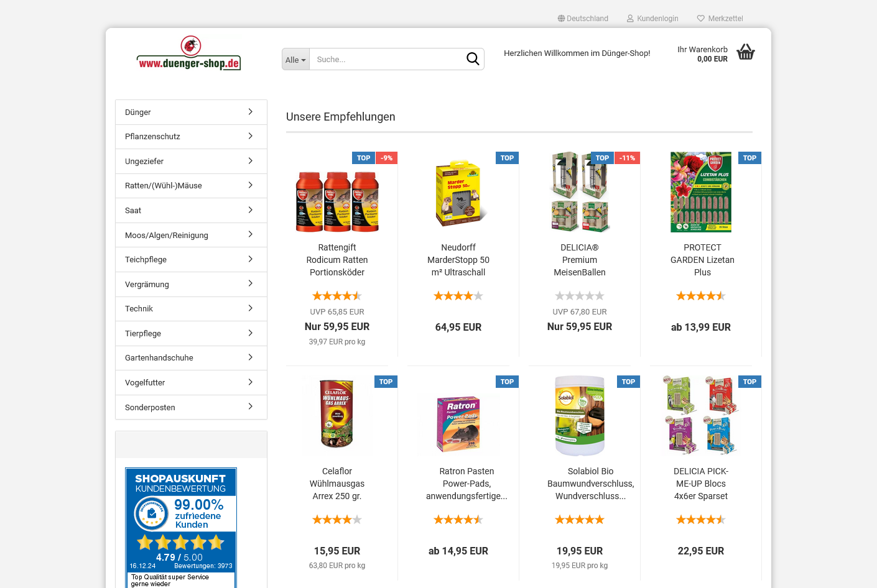Click the duenger-shop.de ladybug logo
Screen dimensions: 877x588
click(x=189, y=53)
